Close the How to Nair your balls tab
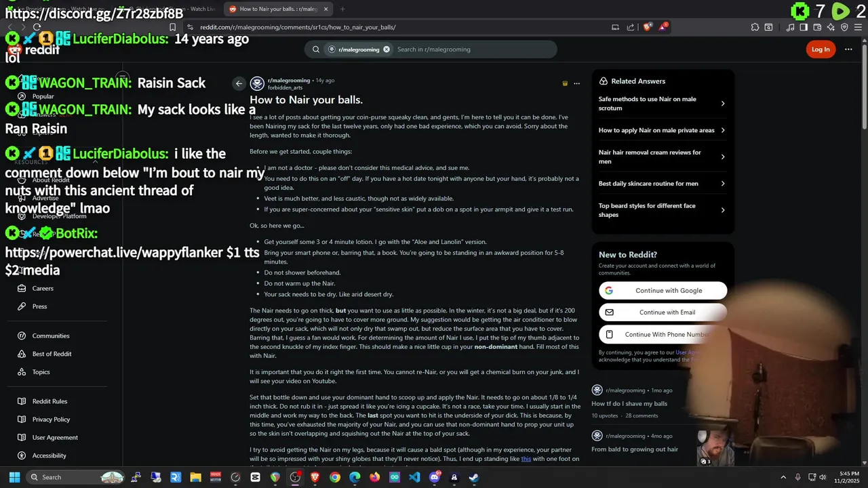The width and height of the screenshot is (868, 488). pos(326,9)
